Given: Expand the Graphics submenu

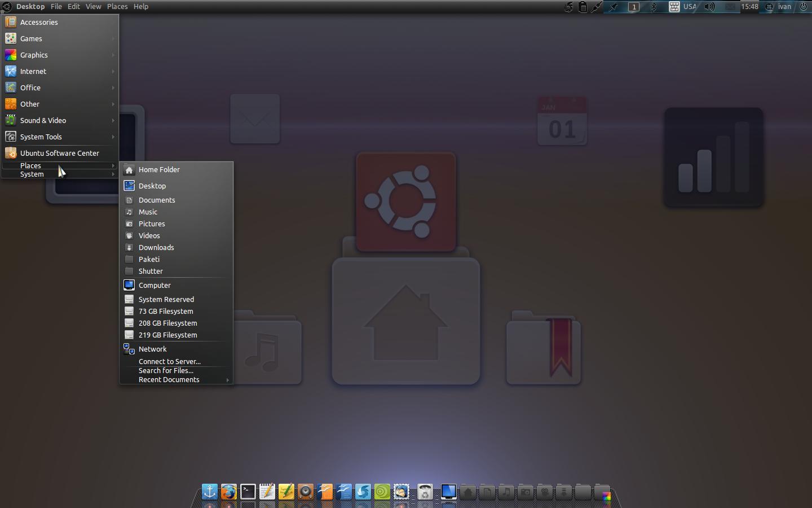Looking at the screenshot, I should (60, 55).
